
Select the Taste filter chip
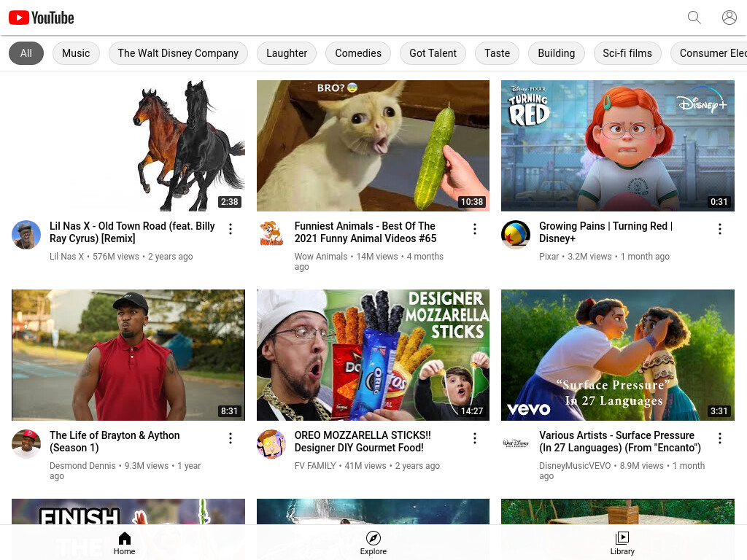pos(497,53)
